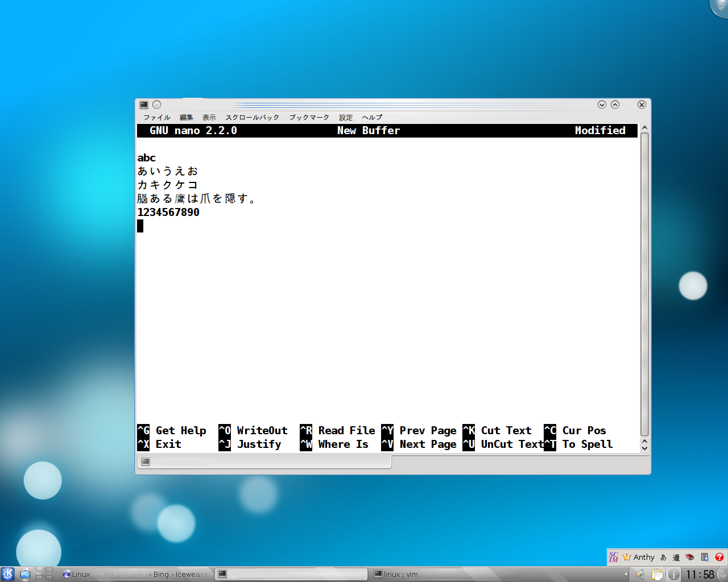Click the show desktop icon in taskbar
Screen dimensions: 728x582
click(x=25, y=573)
